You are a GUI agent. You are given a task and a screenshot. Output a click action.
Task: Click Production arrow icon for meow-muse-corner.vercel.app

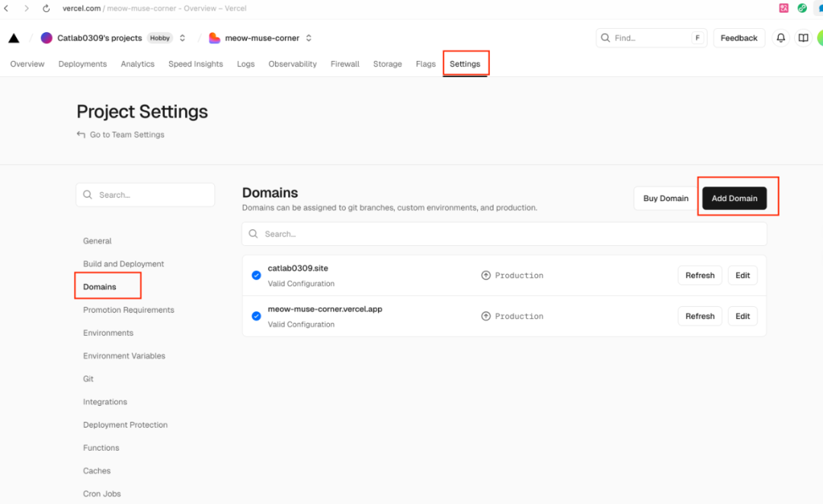[x=486, y=316]
